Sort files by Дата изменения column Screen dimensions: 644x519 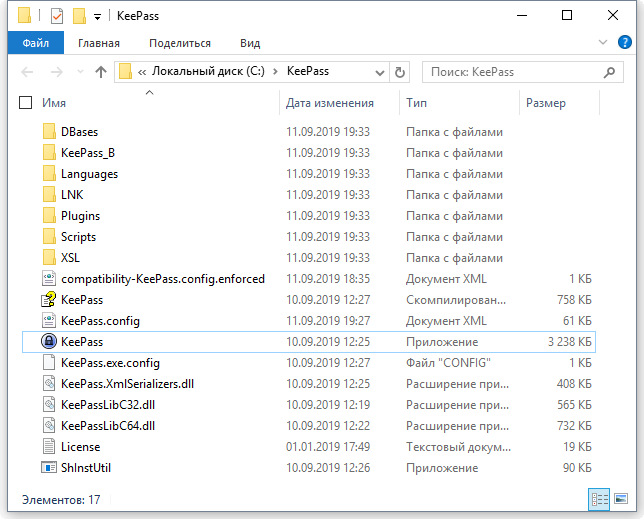[329, 103]
